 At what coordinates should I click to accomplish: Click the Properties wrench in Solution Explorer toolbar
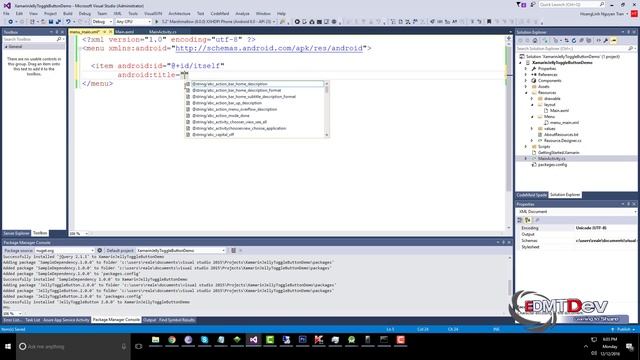pos(606,40)
